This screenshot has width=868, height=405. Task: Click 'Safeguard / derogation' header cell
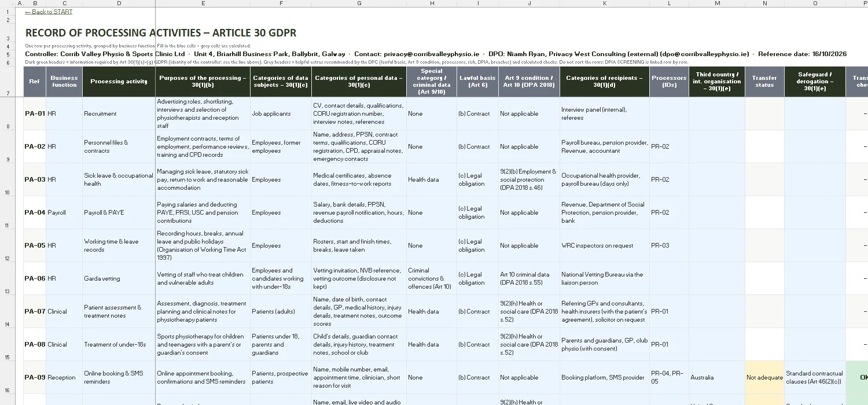click(x=815, y=82)
